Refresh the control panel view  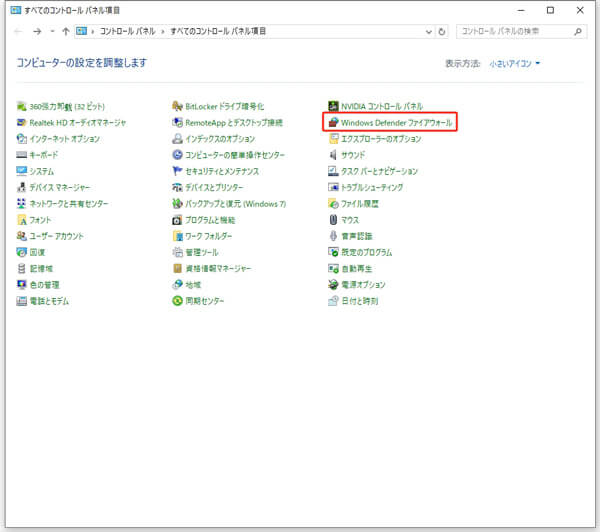click(442, 32)
